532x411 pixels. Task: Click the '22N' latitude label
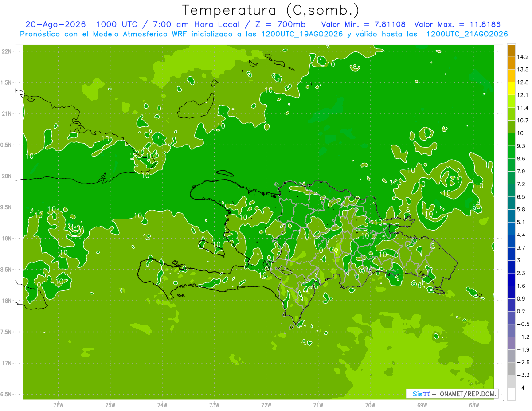point(8,51)
